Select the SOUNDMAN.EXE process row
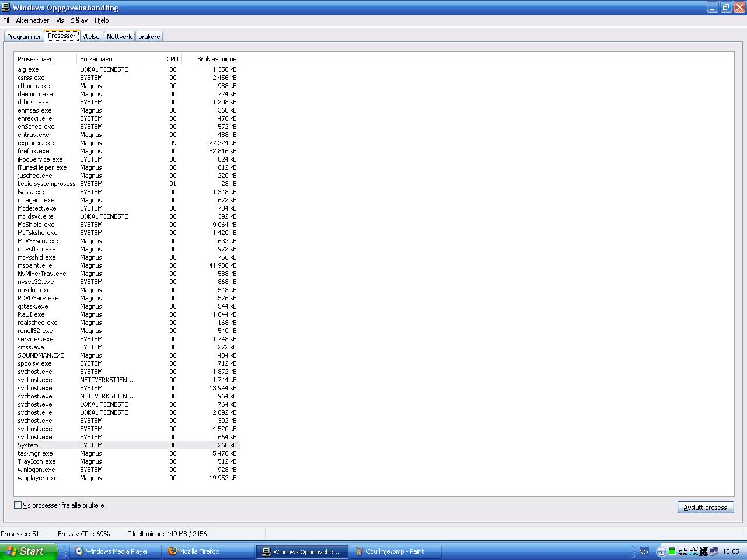 (x=127, y=355)
